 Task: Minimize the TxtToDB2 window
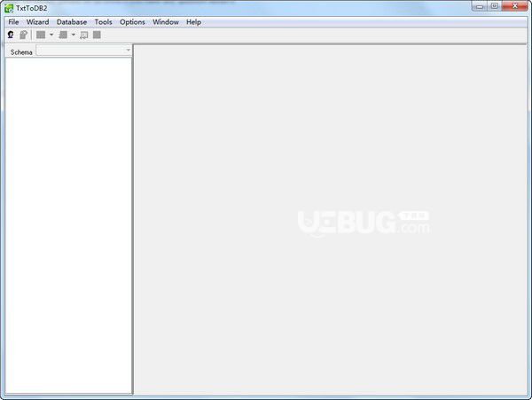(480, 6)
